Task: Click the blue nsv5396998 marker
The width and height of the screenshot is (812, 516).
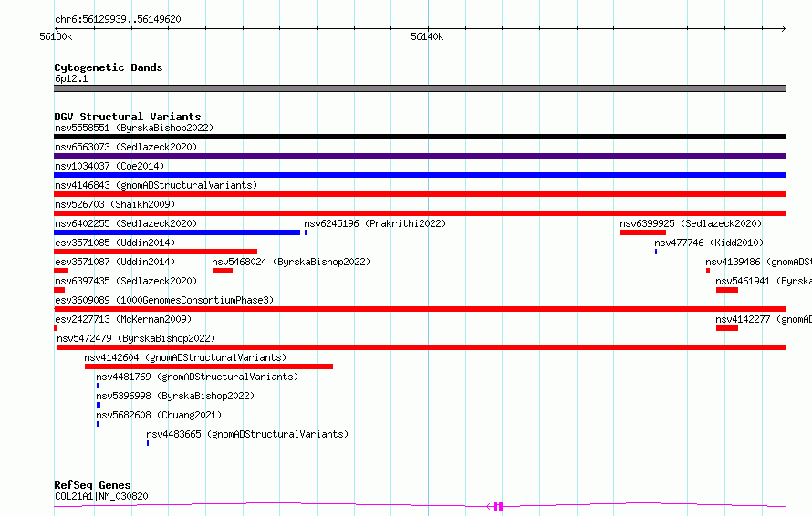Action: (99, 405)
